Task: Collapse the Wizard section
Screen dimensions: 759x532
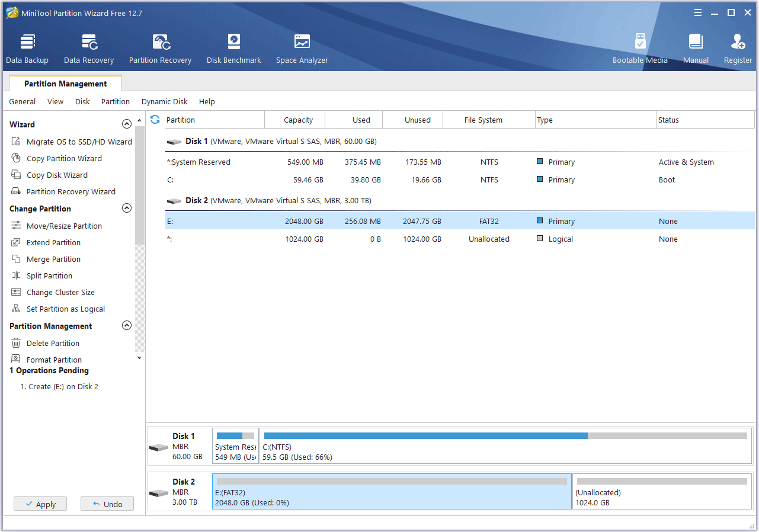Action: (126, 124)
